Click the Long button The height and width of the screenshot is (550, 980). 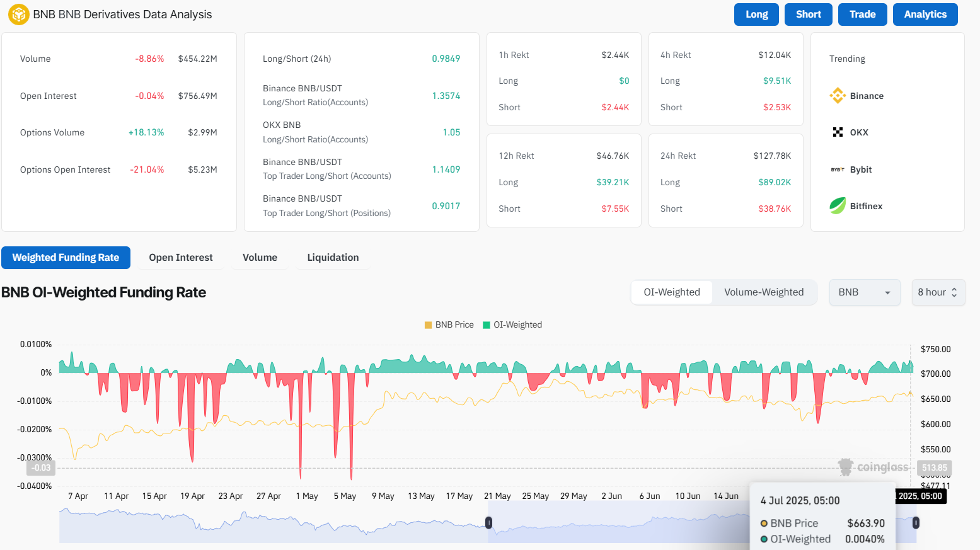(x=756, y=14)
